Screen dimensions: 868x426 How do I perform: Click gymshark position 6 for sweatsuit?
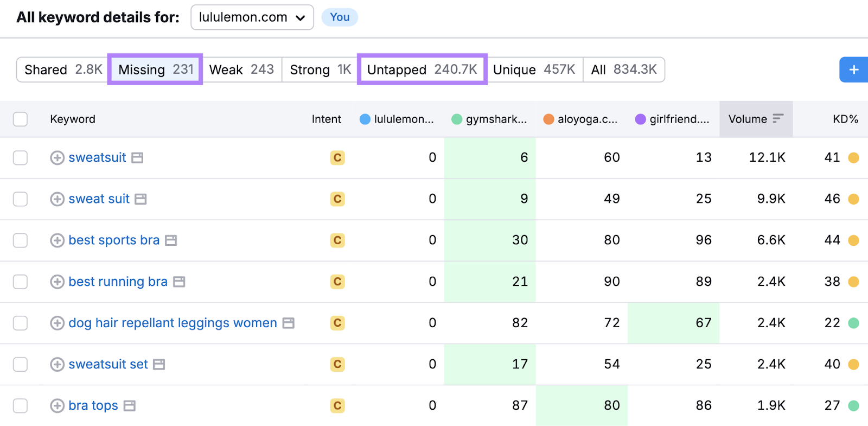[524, 157]
